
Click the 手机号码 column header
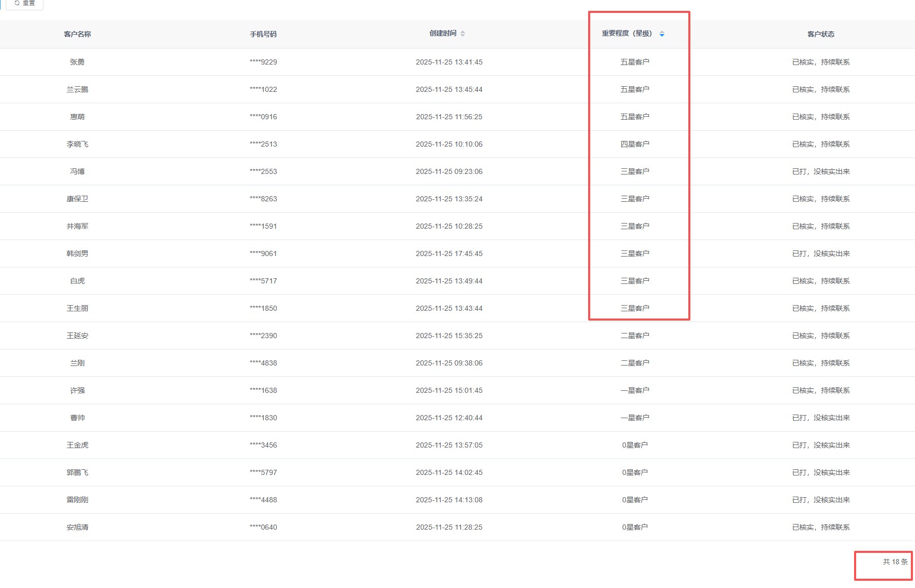[263, 34]
